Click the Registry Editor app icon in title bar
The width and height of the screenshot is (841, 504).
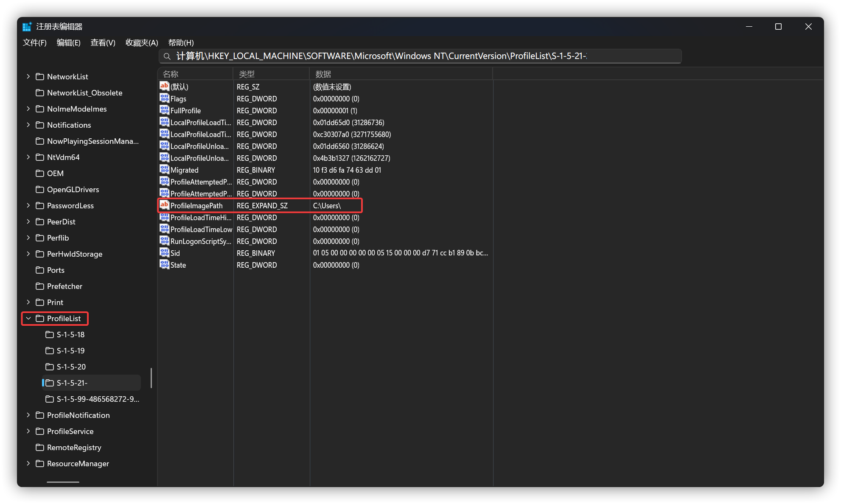pos(27,27)
